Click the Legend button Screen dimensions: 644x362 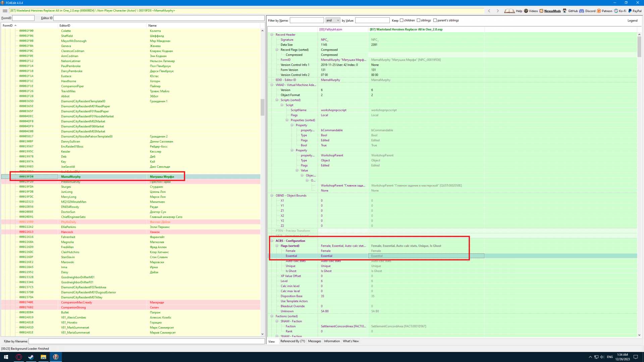(632, 20)
